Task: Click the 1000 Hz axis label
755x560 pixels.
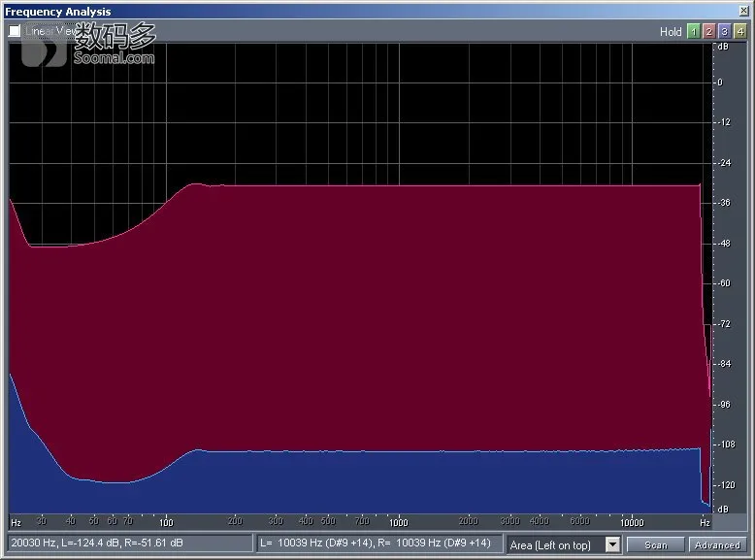Action: pos(398,522)
